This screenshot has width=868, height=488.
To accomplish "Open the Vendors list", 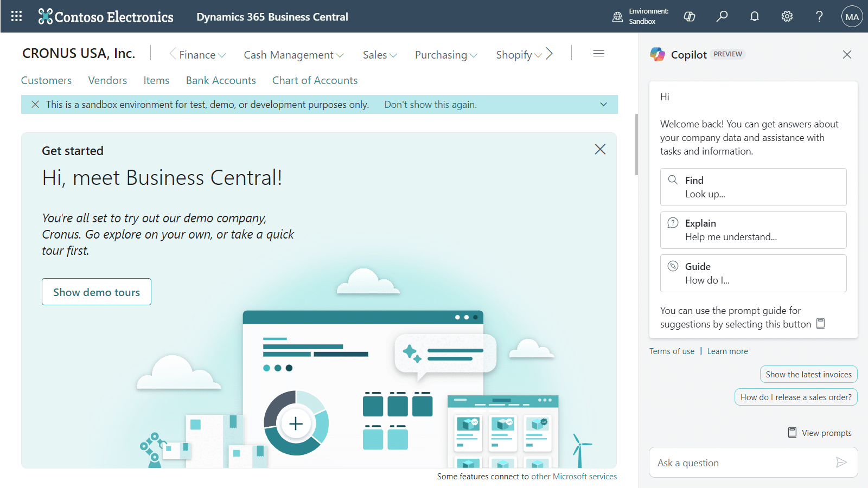I will (107, 80).
